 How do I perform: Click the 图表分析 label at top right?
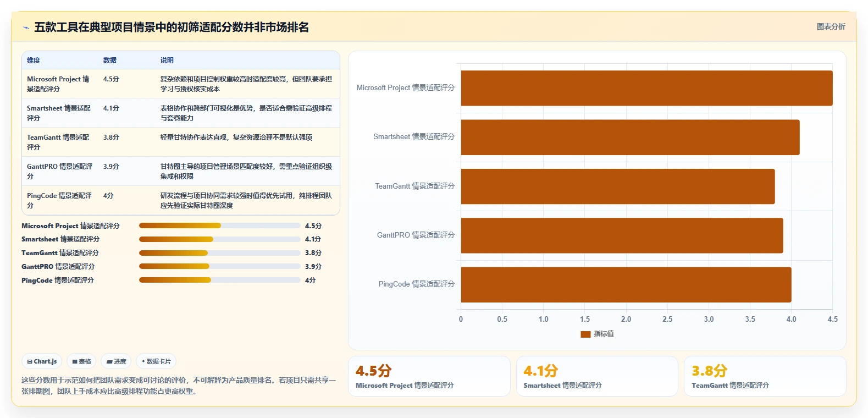click(x=831, y=26)
